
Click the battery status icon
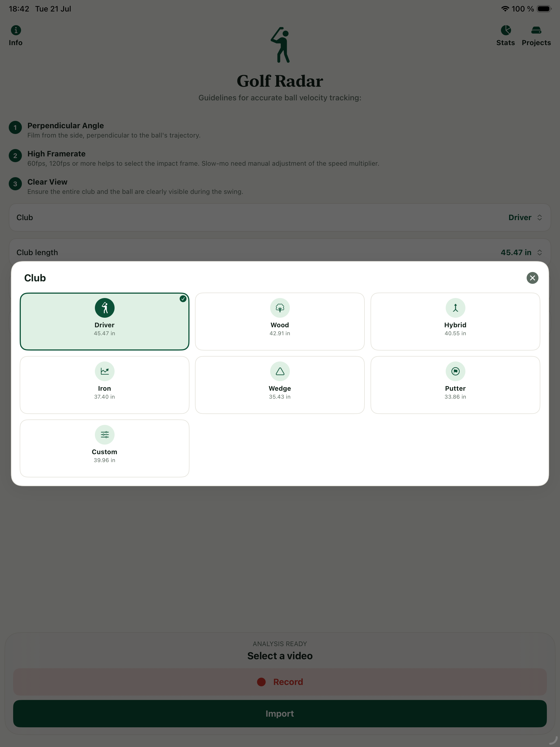544,9
